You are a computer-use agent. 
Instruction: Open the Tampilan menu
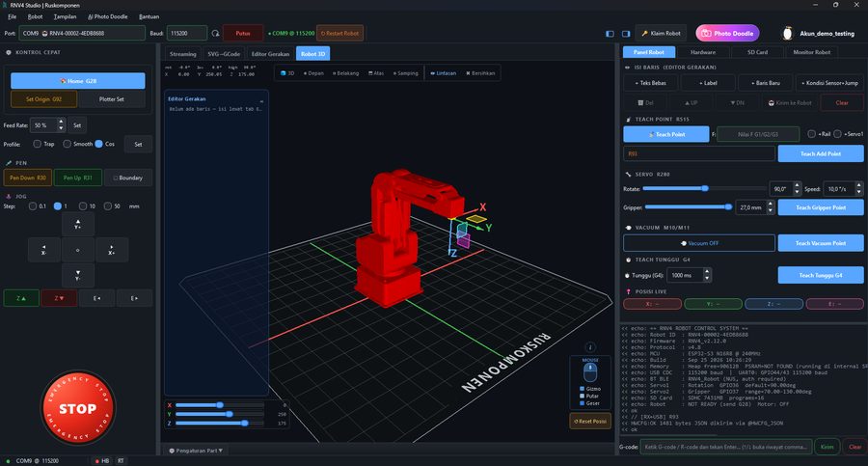click(65, 16)
